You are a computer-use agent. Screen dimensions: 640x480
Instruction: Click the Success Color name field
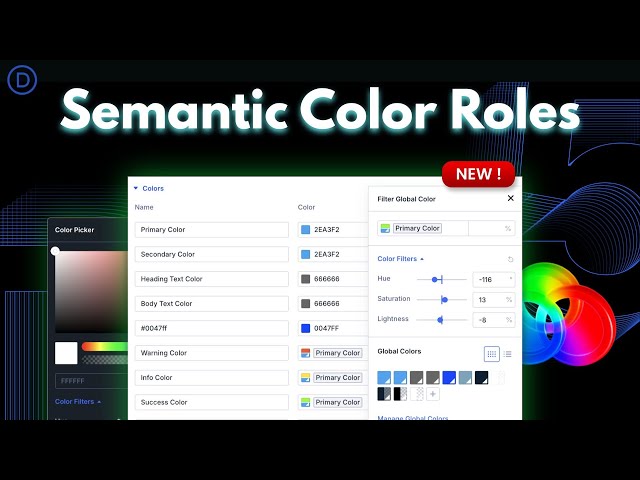tap(211, 402)
